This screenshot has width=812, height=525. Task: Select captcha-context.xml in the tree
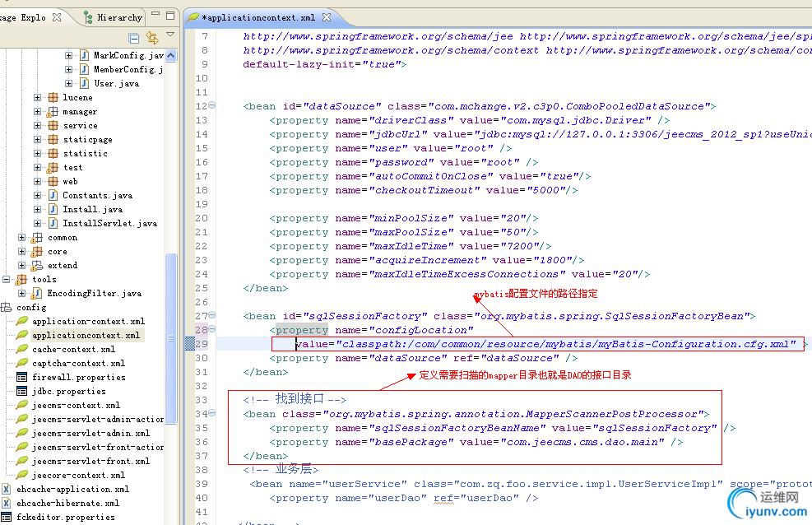coord(78,363)
